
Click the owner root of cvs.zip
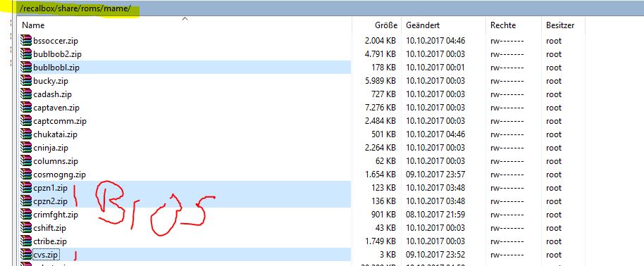[x=554, y=255]
